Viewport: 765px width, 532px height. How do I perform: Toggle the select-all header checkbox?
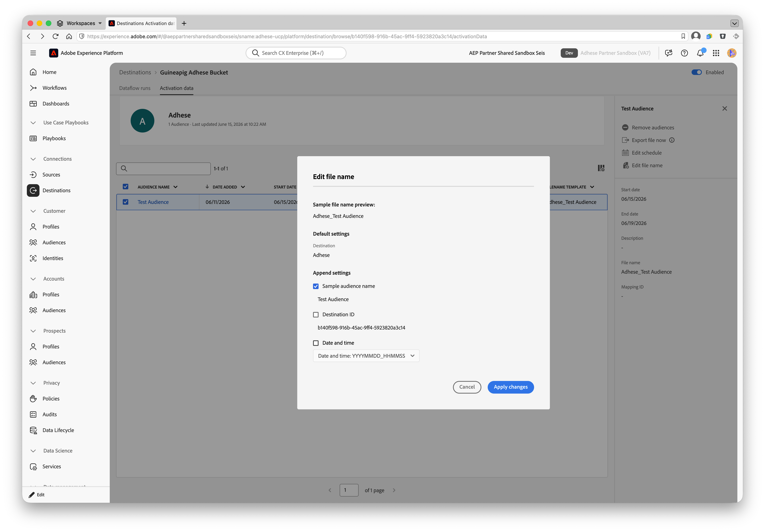pyautogui.click(x=125, y=186)
